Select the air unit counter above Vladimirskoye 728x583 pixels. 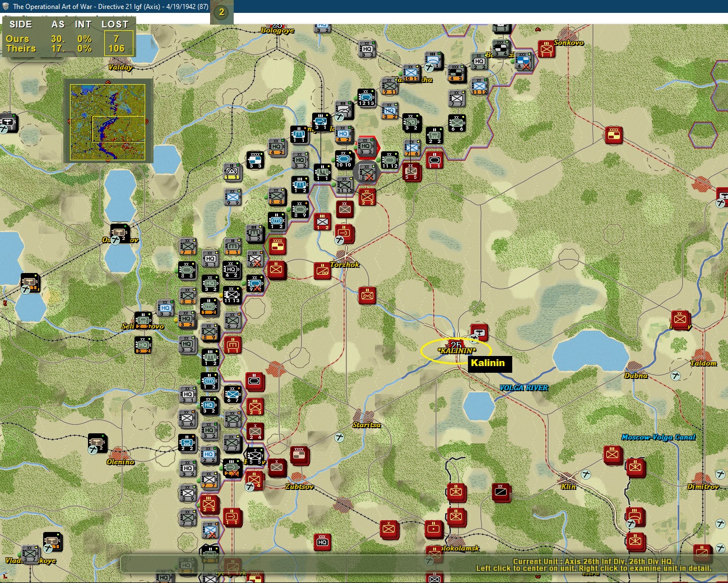click(53, 541)
